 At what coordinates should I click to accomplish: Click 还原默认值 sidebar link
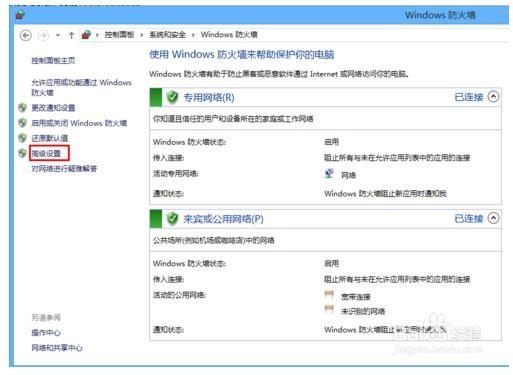(x=50, y=138)
